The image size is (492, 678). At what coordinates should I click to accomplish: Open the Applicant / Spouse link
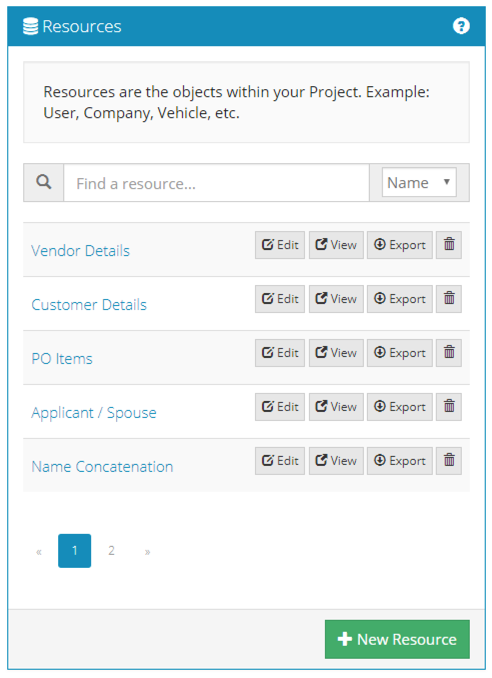coord(94,413)
